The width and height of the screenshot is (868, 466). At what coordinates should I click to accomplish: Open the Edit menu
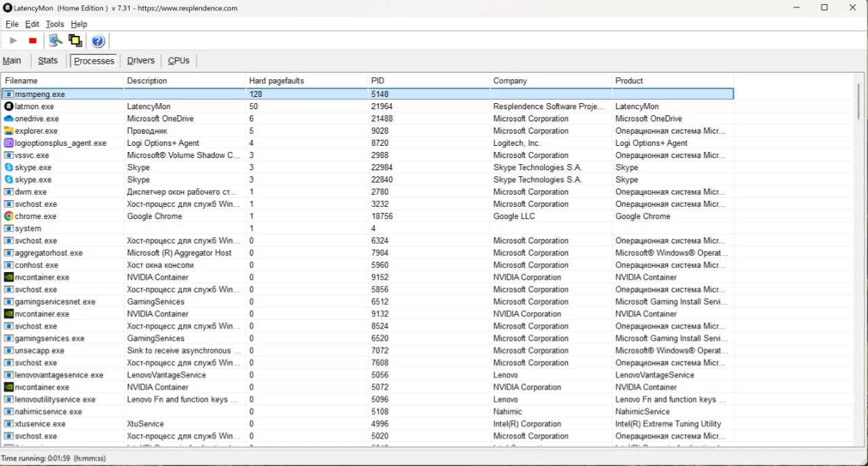pyautogui.click(x=32, y=24)
